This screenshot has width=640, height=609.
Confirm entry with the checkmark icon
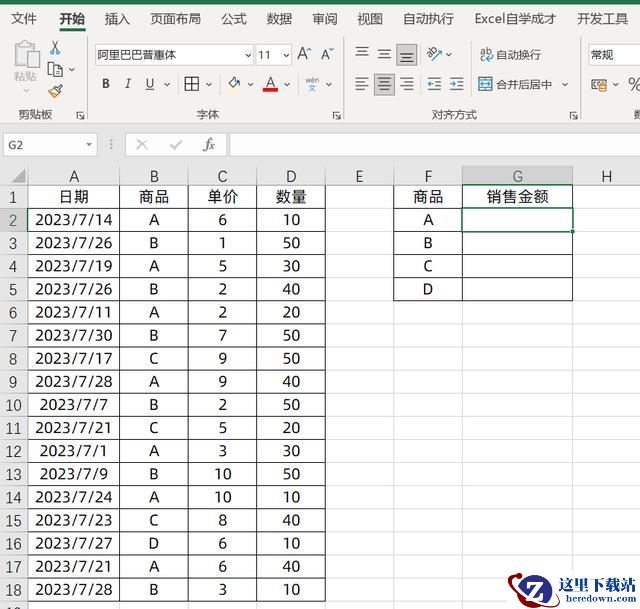(176, 144)
